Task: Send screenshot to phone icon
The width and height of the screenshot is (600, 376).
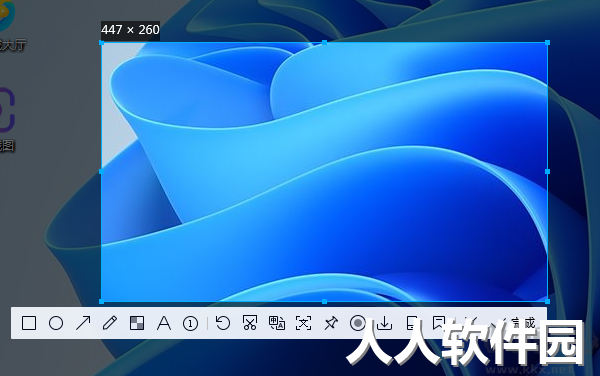Action: [411, 323]
